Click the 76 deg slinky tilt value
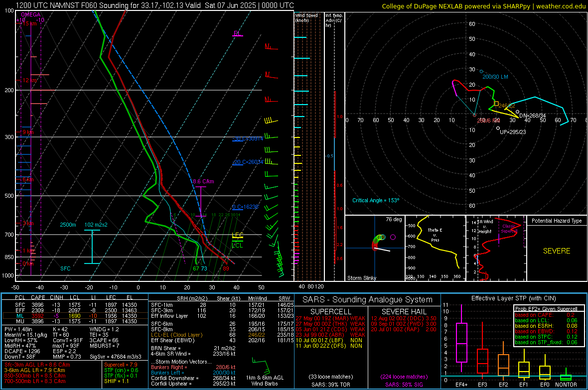The height and width of the screenshot is (390, 588). [x=394, y=219]
